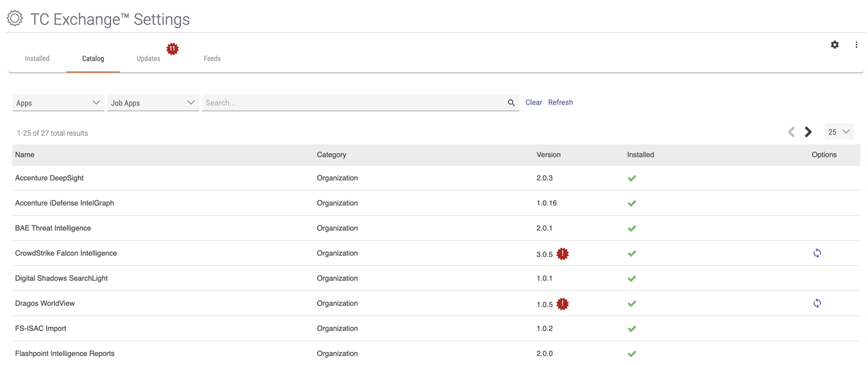Click version 1.0.1 of Digital Shadows
868x365 pixels.
pyautogui.click(x=545, y=278)
